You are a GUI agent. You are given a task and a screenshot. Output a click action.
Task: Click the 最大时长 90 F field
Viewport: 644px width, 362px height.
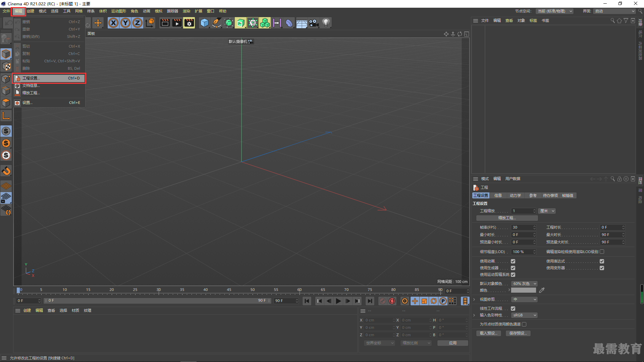612,235
